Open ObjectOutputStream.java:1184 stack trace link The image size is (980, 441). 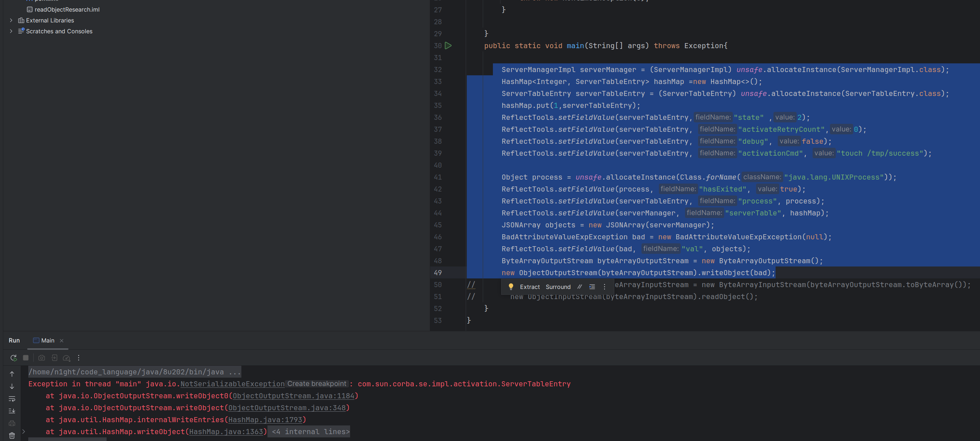pyautogui.click(x=293, y=396)
